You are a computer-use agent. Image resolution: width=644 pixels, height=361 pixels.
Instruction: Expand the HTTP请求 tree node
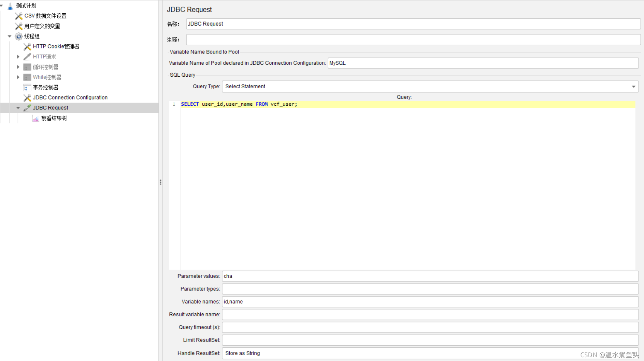coord(18,57)
